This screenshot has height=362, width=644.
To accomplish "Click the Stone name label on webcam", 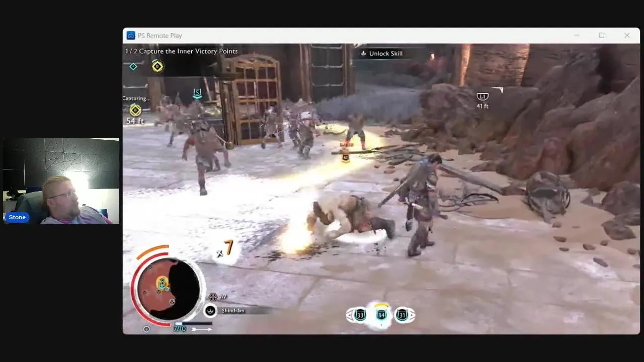I will pos(17,217).
